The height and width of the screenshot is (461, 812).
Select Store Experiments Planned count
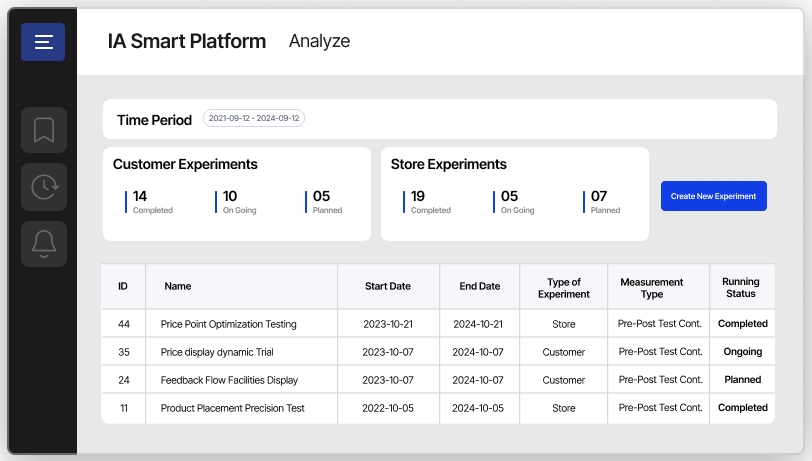click(x=599, y=196)
